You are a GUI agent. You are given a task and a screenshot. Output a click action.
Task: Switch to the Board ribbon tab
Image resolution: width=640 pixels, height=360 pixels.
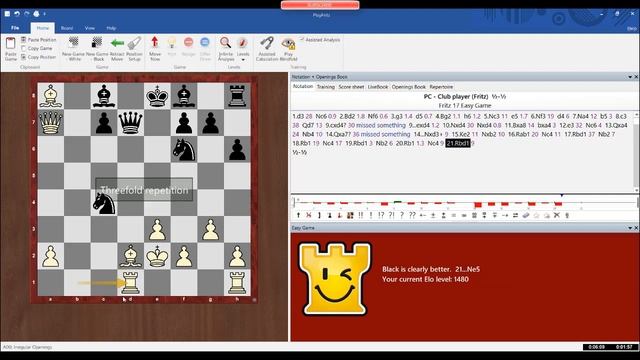pyautogui.click(x=67, y=28)
